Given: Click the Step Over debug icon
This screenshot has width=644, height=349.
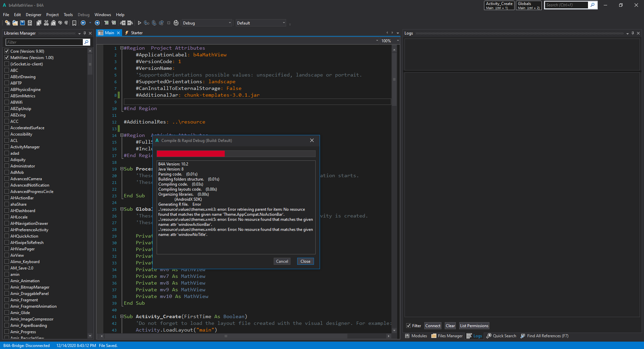Looking at the screenshot, I should pyautogui.click(x=154, y=23).
